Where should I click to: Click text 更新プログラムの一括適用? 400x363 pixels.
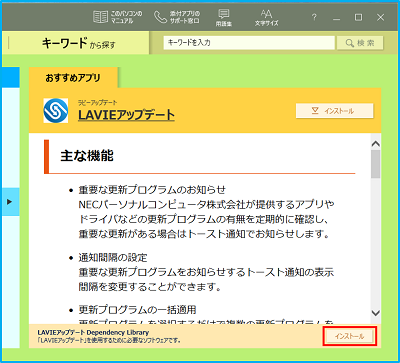click(x=137, y=310)
